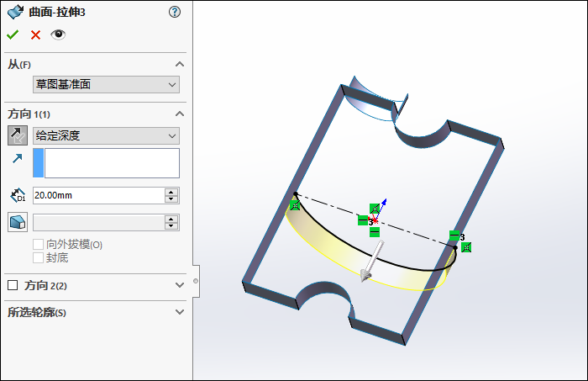Click the surface extrude feature icon
Viewport: 588px width, 381px height.
[15, 12]
